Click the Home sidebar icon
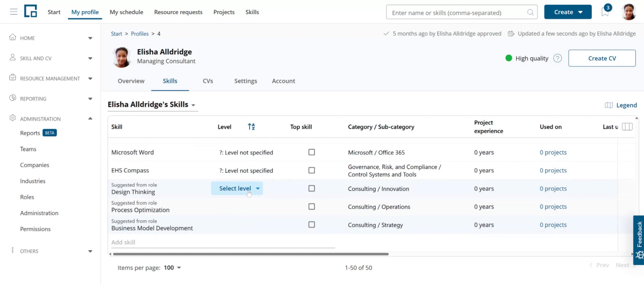644x285 pixels. click(13, 37)
